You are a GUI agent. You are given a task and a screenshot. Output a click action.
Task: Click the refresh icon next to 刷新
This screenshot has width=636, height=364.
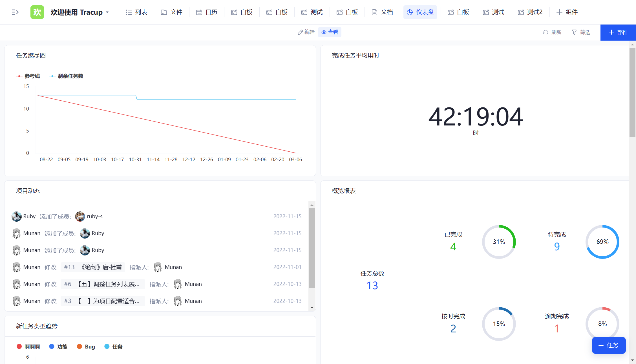[546, 32]
